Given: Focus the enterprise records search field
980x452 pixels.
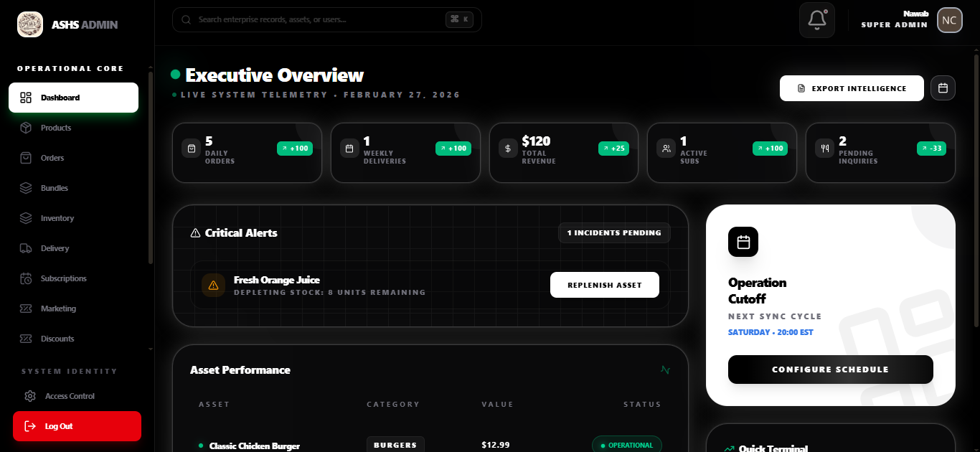Looking at the screenshot, I should [x=319, y=19].
